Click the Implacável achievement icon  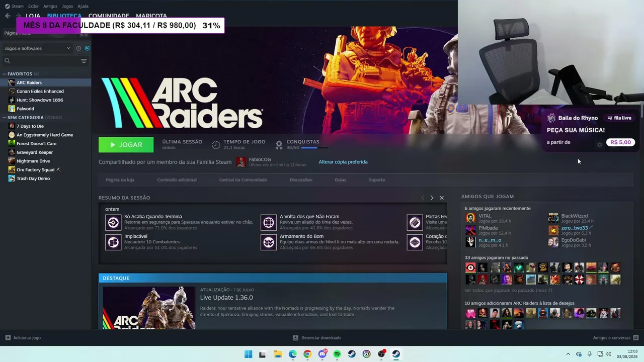(x=113, y=242)
